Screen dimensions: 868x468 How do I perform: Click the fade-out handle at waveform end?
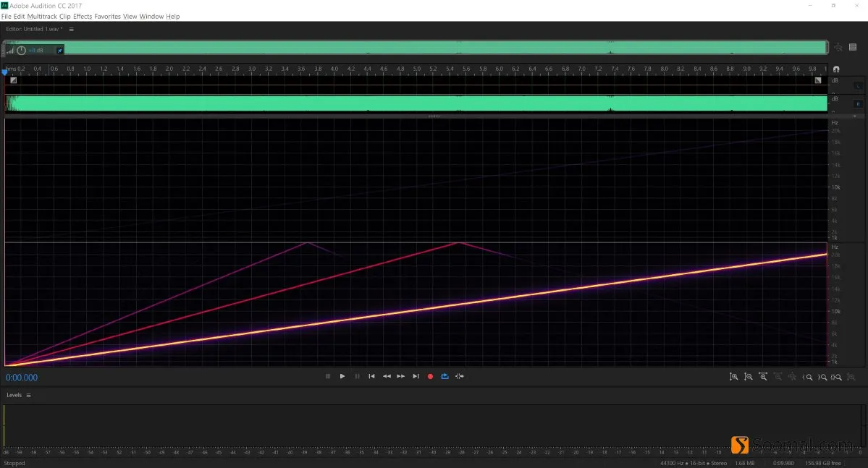tap(818, 80)
